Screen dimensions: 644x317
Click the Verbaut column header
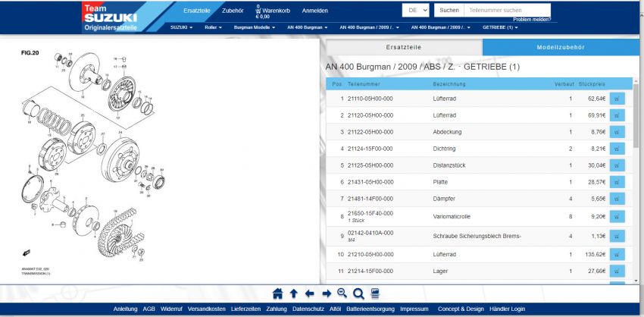tap(564, 84)
